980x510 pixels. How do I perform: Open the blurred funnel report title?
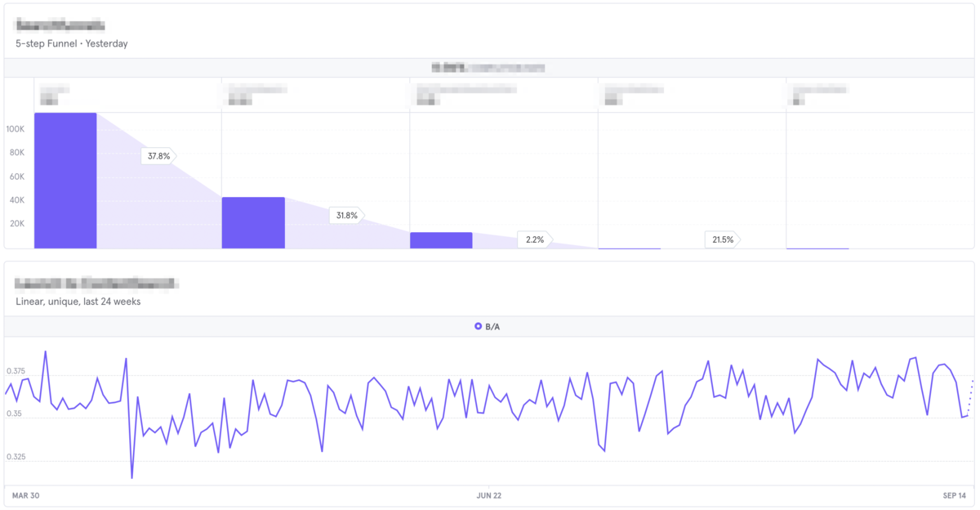coord(60,26)
